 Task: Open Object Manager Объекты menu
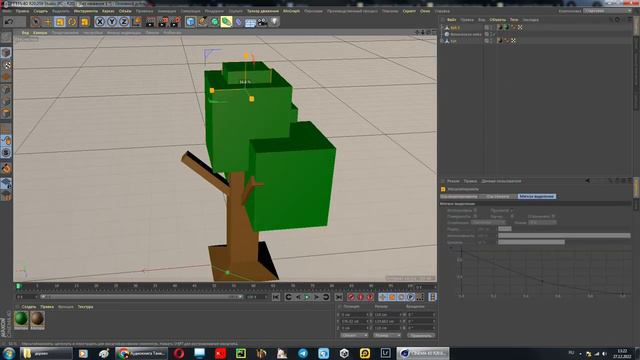(x=497, y=20)
